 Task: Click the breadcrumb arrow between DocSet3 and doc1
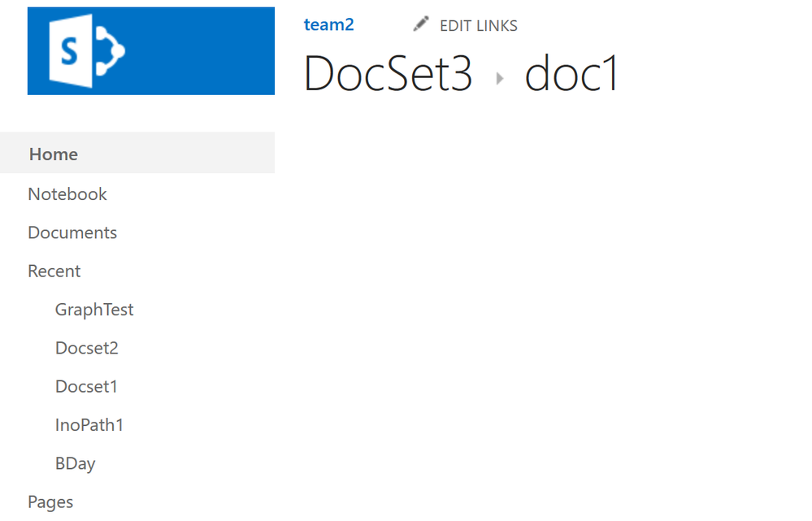[x=500, y=79]
